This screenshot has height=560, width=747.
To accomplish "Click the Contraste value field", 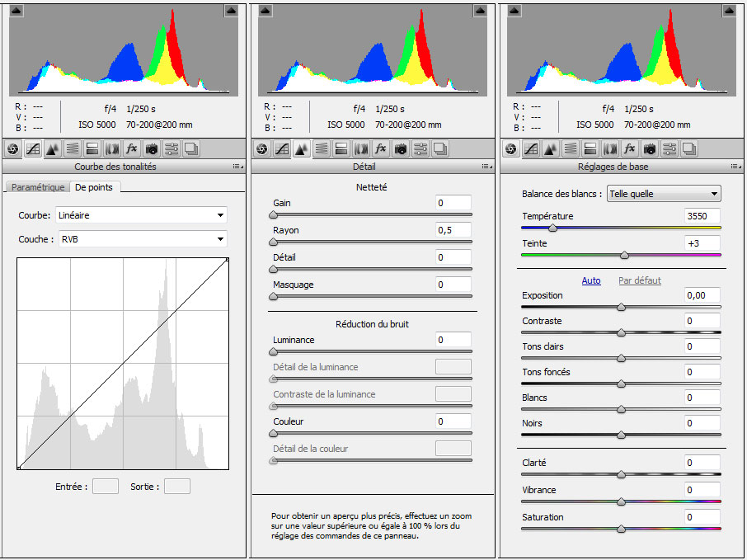I will [702, 321].
